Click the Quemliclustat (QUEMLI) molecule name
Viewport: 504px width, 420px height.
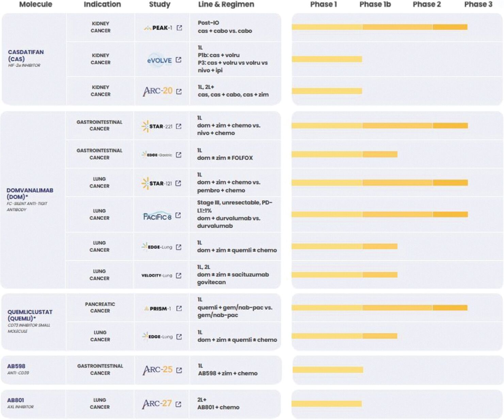[30, 315]
